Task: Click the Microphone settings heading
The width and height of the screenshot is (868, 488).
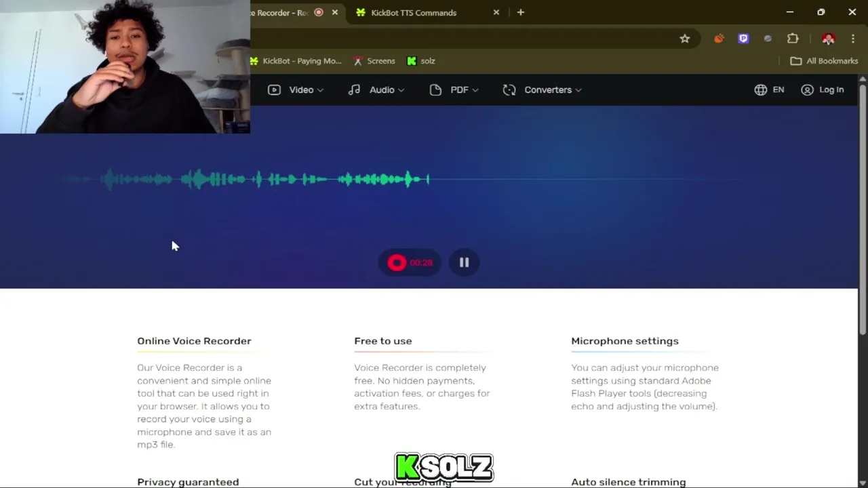Action: [625, 341]
